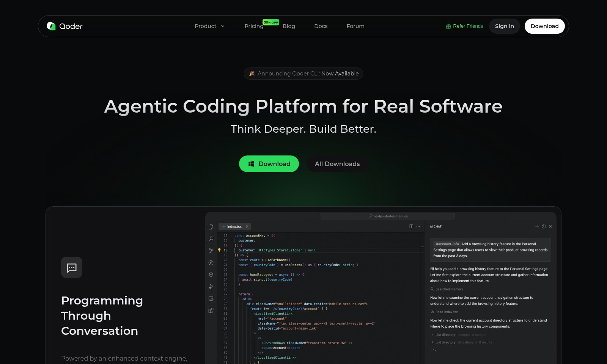Click the white Download button in navbar
The height and width of the screenshot is (364, 607).
click(544, 26)
